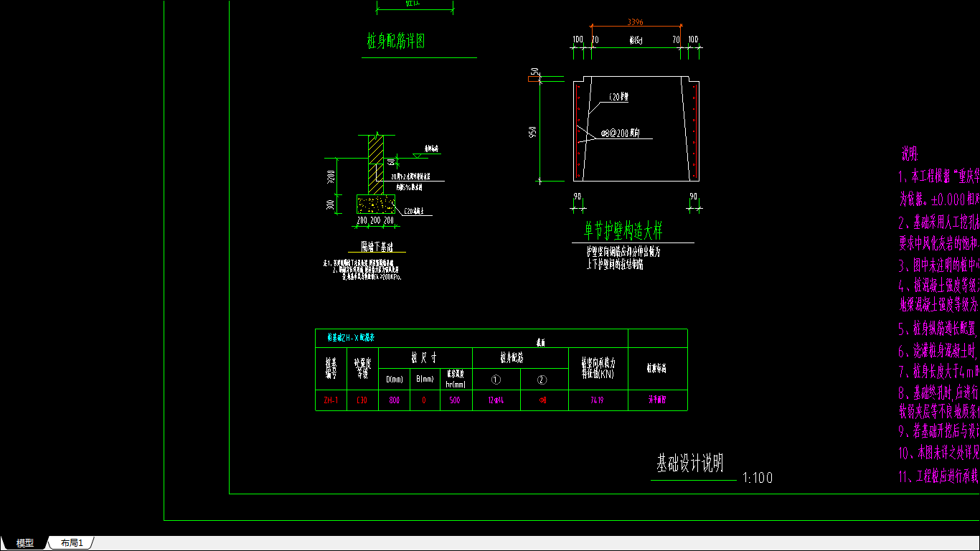980x551 pixels.
Task: Select the red 3396 dimension text
Action: pyautogui.click(x=635, y=22)
